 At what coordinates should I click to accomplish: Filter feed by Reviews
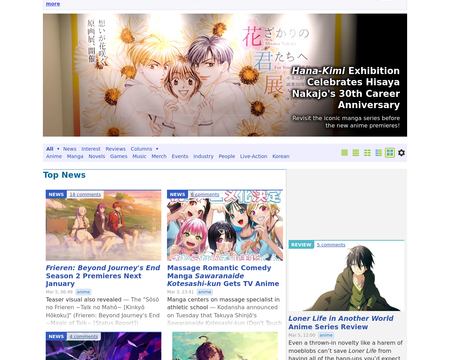(x=116, y=149)
